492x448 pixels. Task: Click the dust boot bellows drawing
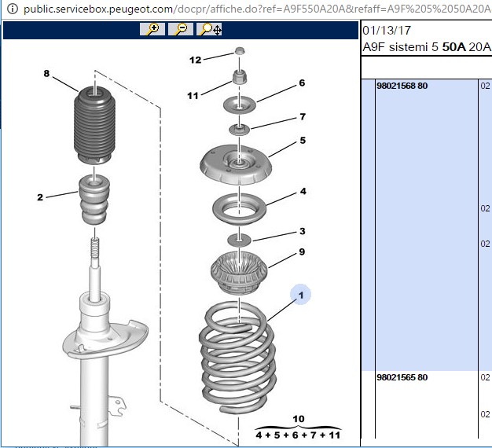pos(94,125)
